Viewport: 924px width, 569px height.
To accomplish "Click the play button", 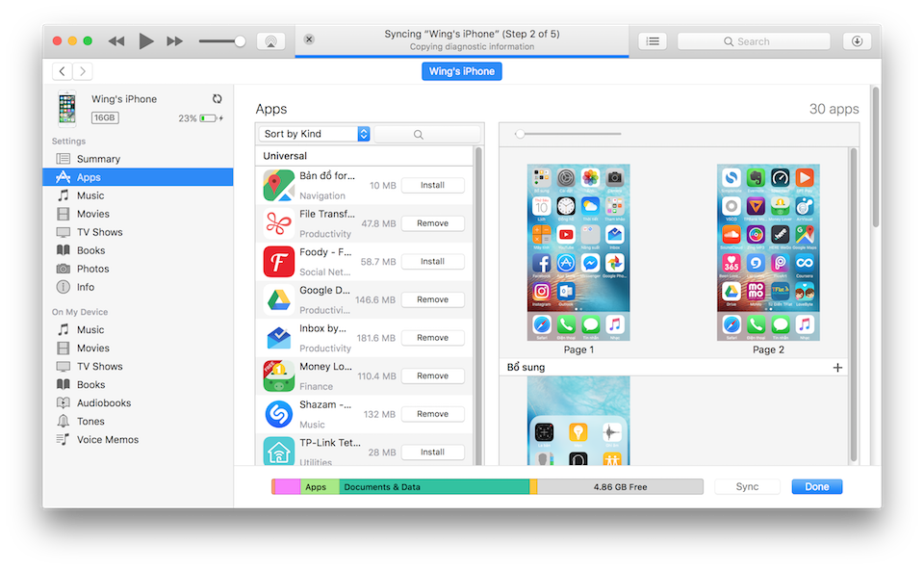I will click(x=145, y=41).
